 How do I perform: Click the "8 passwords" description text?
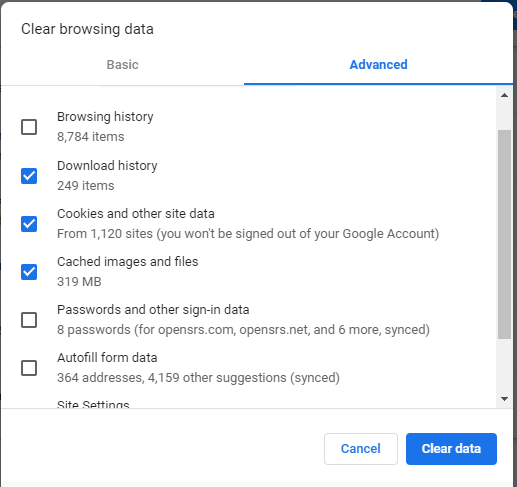(243, 330)
